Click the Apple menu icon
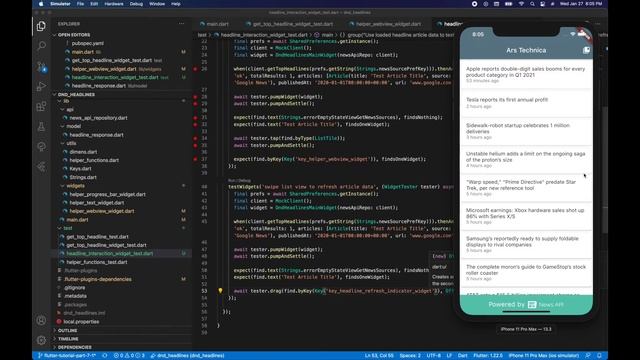 pos(41,4)
